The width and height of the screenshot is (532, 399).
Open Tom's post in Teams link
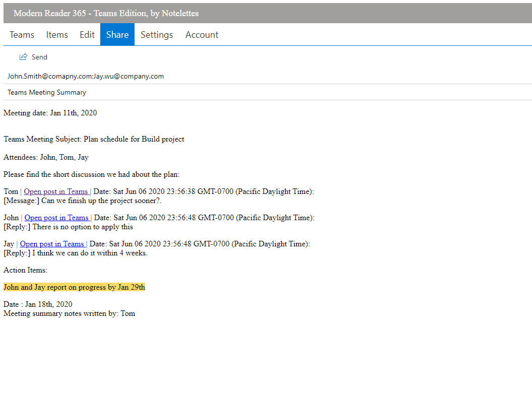tap(56, 191)
